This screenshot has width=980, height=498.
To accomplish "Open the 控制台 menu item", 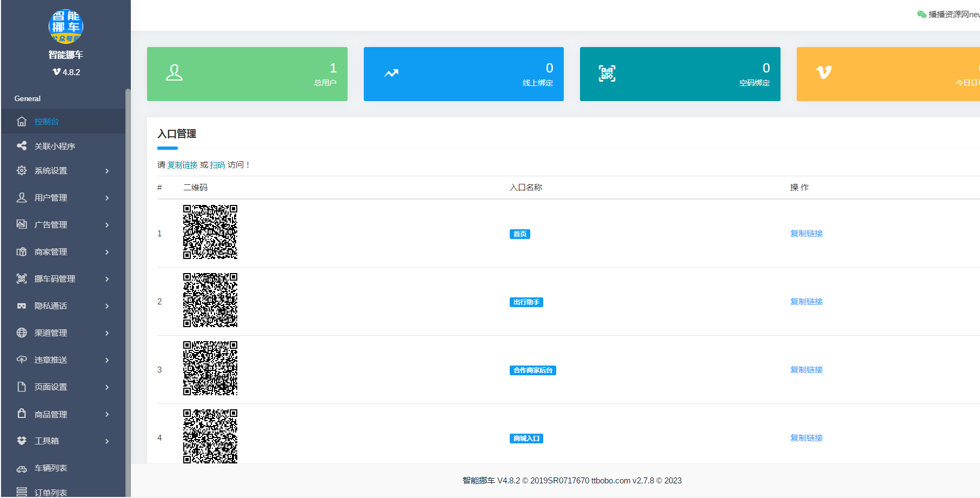I will (63, 122).
